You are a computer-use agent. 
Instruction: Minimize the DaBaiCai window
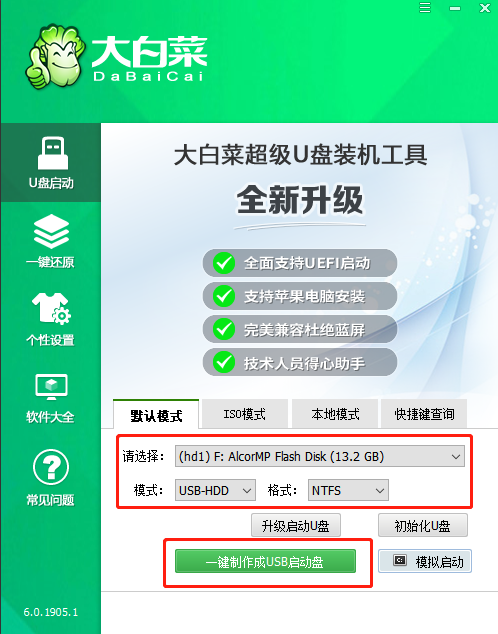[x=455, y=8]
